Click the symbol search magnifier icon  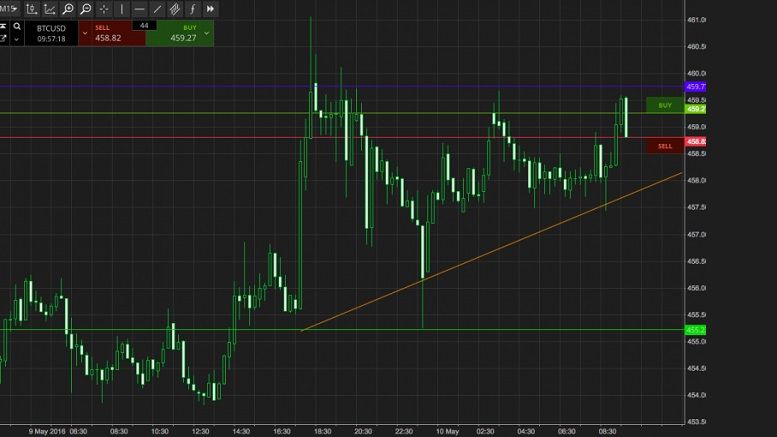click(x=17, y=27)
